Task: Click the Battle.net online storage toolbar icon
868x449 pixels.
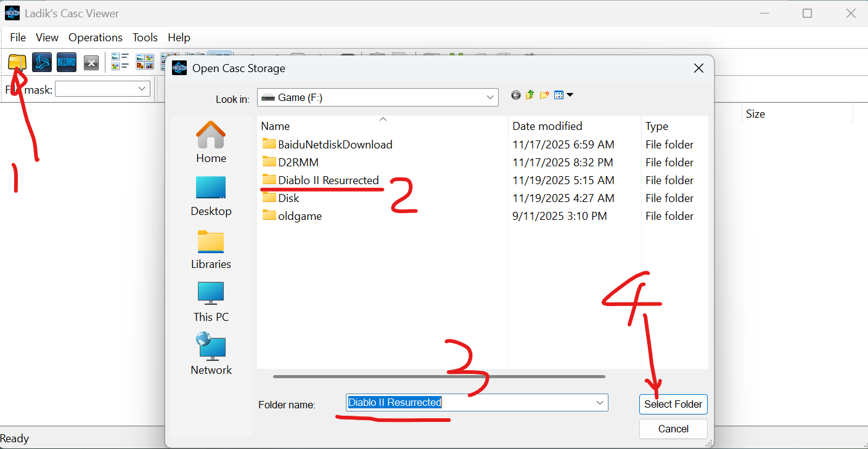Action: pyautogui.click(x=42, y=62)
